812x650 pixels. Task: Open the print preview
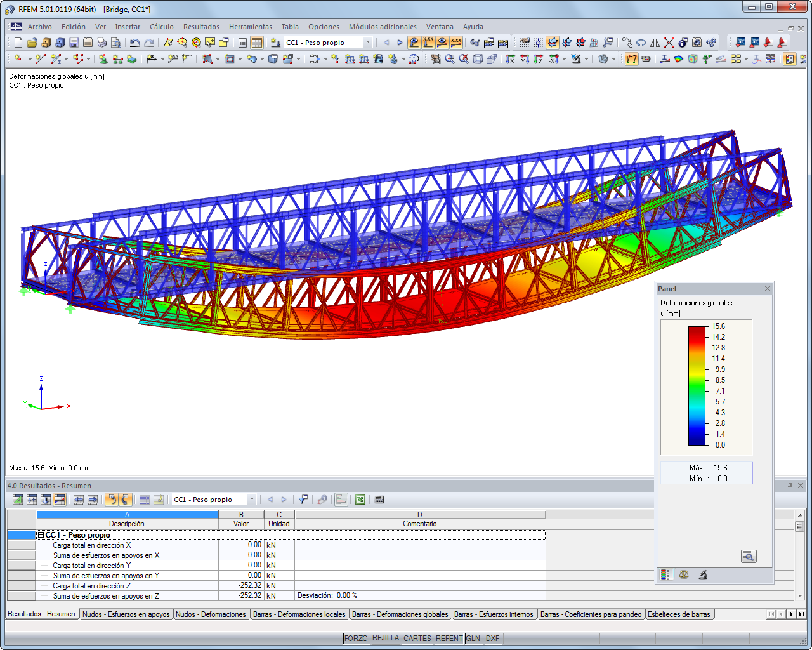117,43
